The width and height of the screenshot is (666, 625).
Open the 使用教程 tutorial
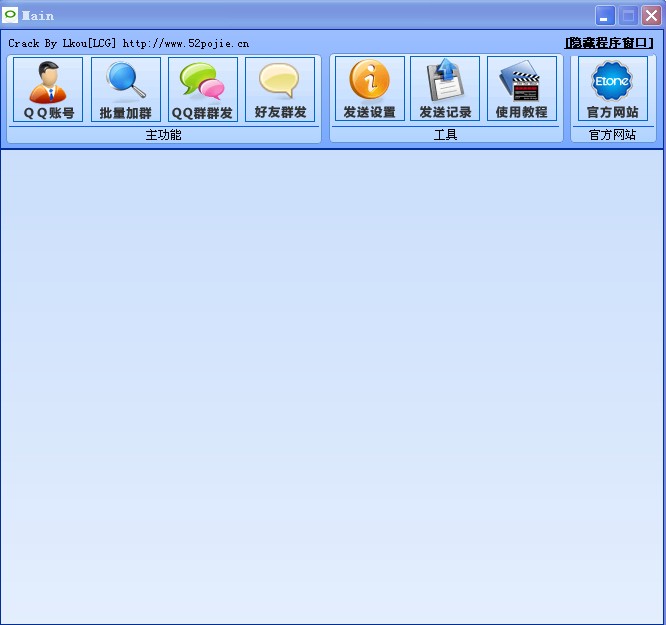coord(522,90)
